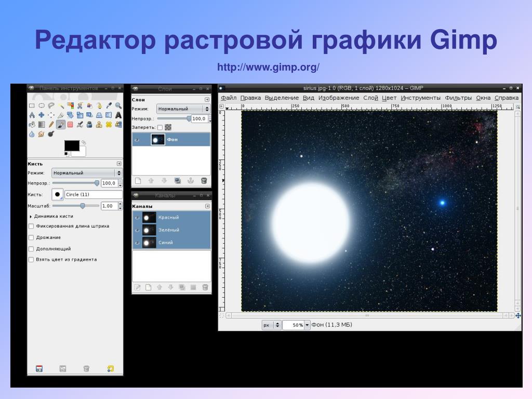Select the Bucket Fill tool
Viewport: 532px width, 399px height.
[x=32, y=125]
